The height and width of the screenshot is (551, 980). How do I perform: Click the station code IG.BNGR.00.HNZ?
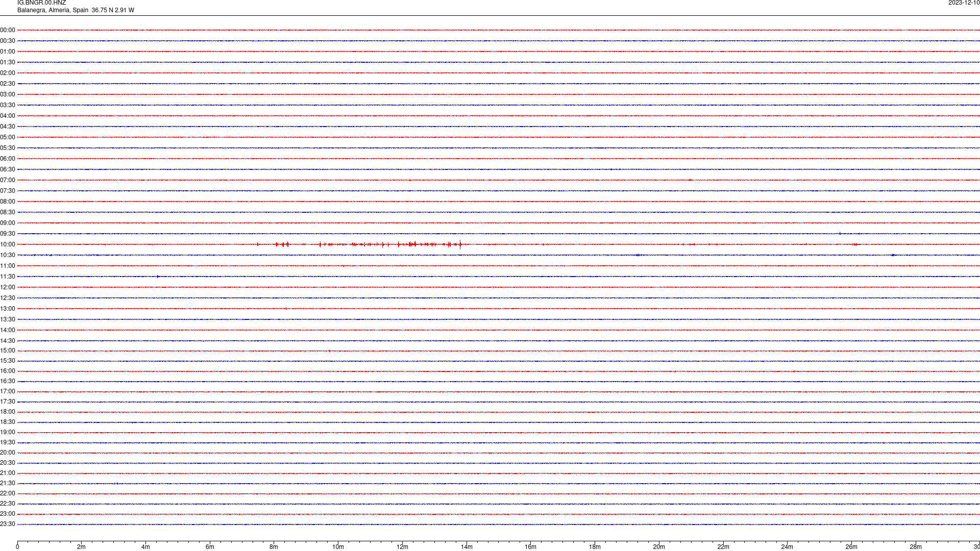[41, 3]
